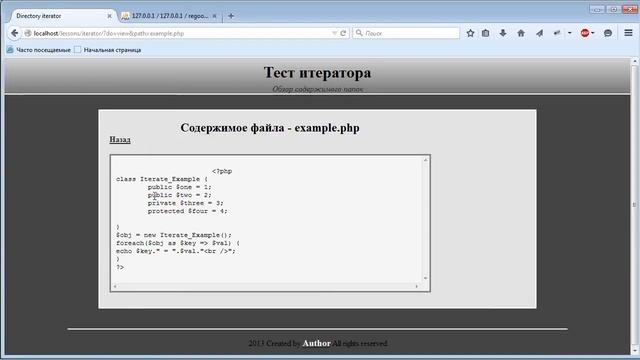
Task: Click the toolbar icon left of the small arrow
Action: click(x=557, y=33)
